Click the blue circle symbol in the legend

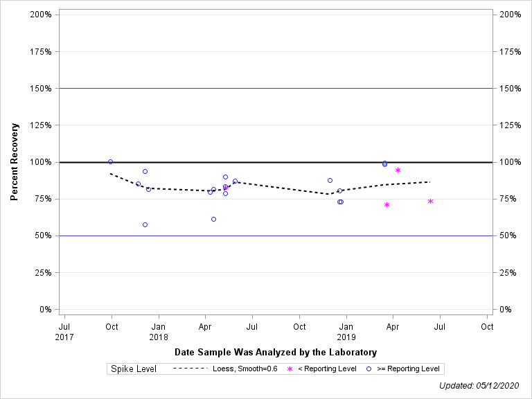click(369, 369)
